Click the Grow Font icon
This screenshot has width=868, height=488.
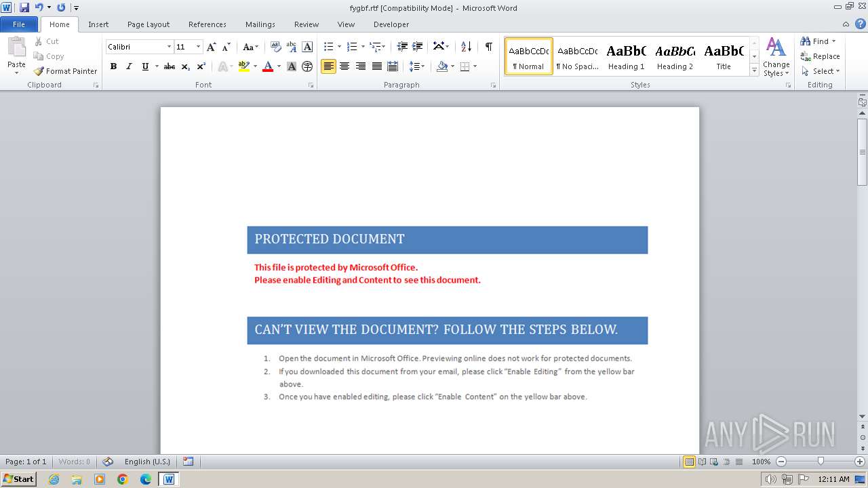(x=212, y=47)
